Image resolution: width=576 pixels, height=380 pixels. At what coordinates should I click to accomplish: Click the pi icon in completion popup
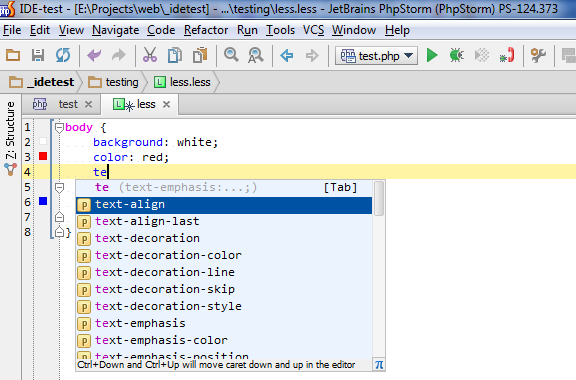point(379,365)
